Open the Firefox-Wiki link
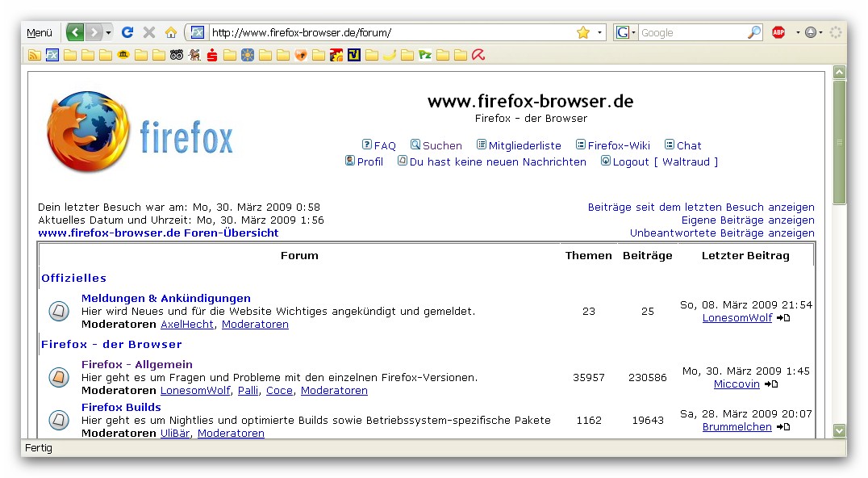This screenshot has width=868, height=478. [613, 145]
